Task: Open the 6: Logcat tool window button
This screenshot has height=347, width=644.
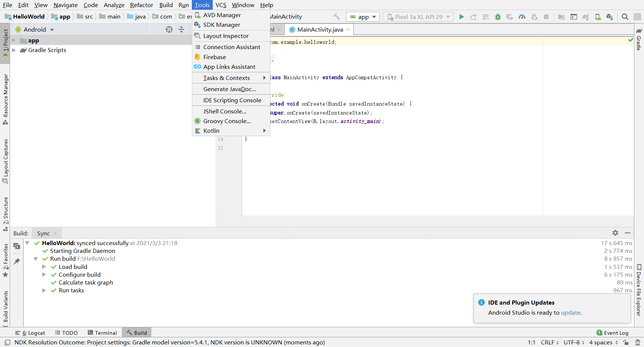Action: [30, 333]
